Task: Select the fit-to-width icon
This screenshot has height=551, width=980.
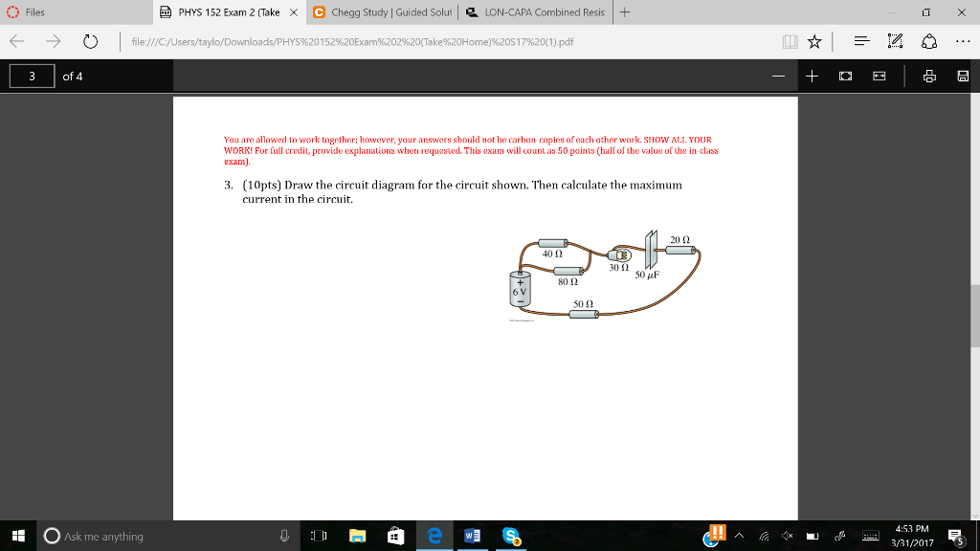Action: click(x=879, y=74)
